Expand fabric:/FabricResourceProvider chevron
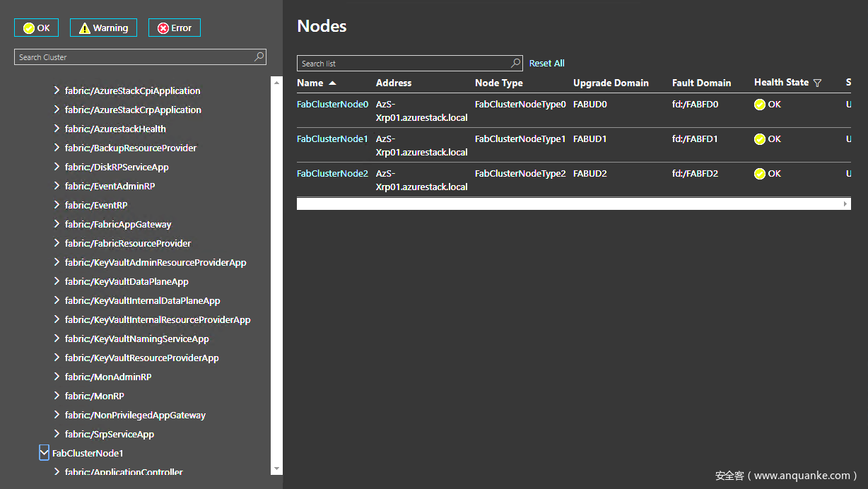The image size is (868, 489). pyautogui.click(x=57, y=243)
